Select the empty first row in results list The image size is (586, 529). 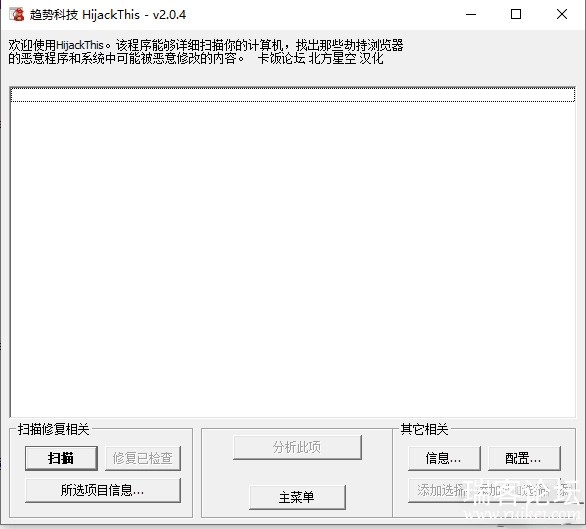[293, 94]
